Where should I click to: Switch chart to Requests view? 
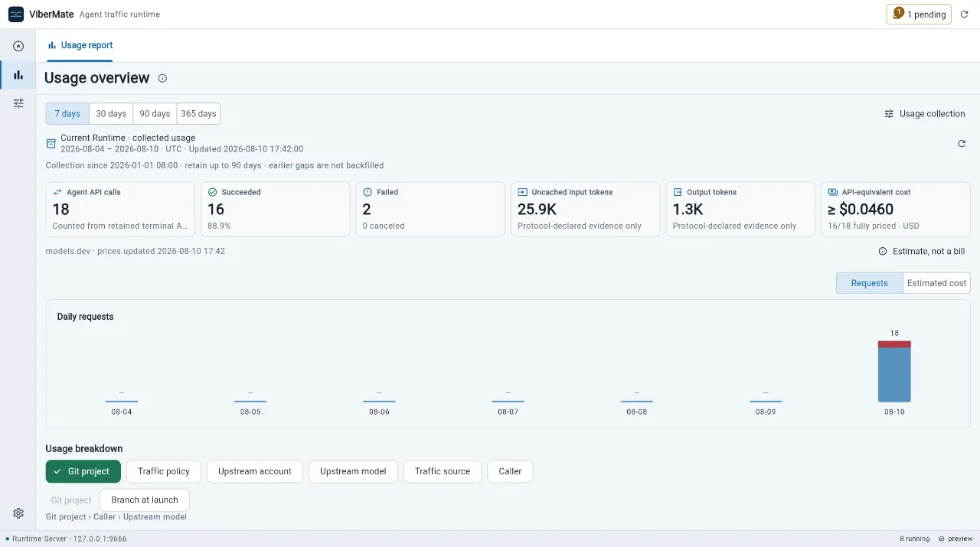(869, 283)
